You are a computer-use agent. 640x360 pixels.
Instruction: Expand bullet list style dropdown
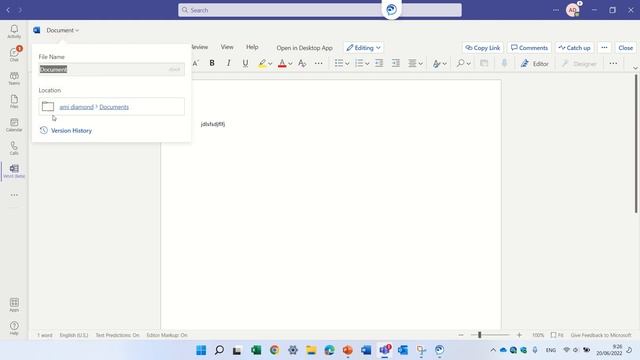point(347,64)
